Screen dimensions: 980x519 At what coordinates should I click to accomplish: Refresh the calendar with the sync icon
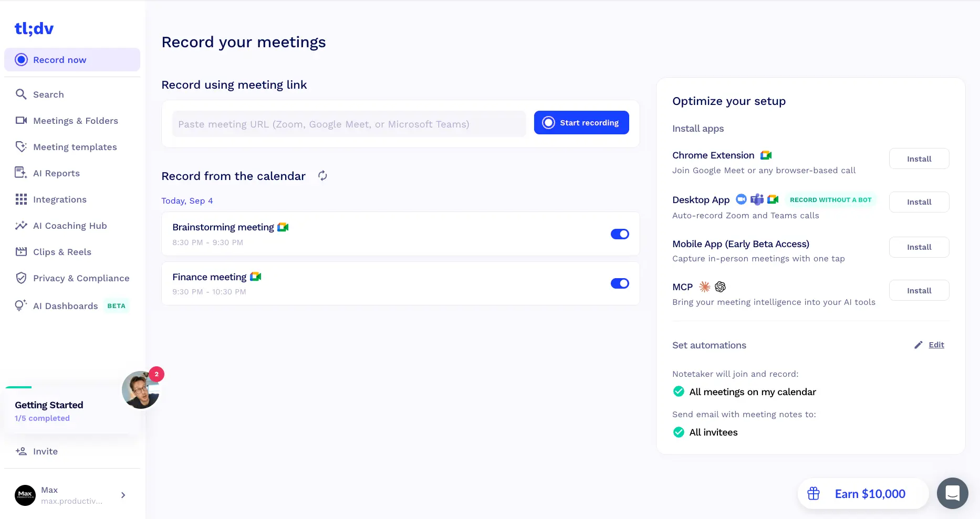[322, 176]
